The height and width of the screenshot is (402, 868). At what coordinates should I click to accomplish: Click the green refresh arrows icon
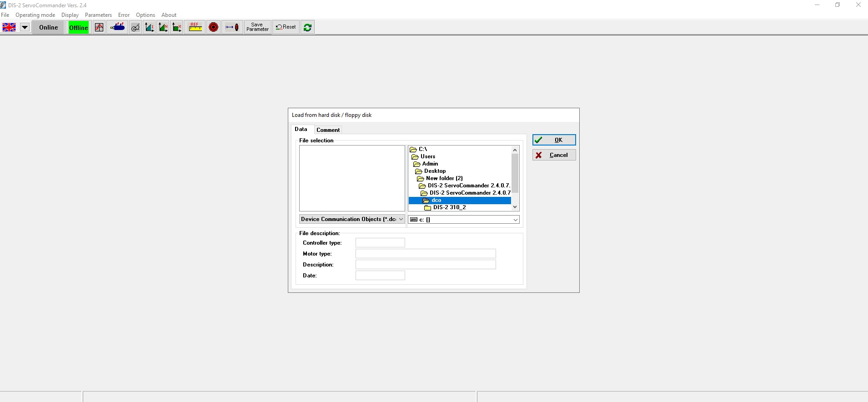click(x=307, y=27)
